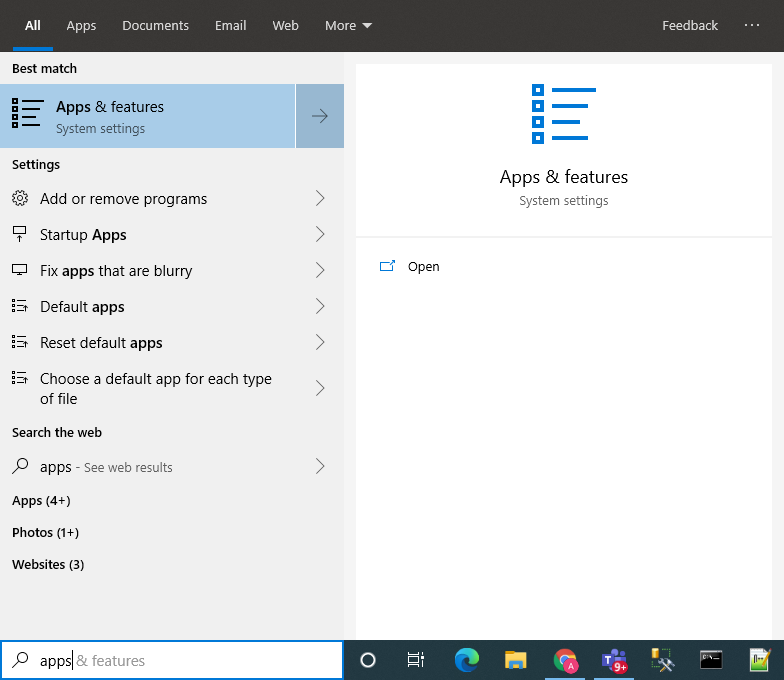Switch to the Email tab
The height and width of the screenshot is (680, 784).
[x=230, y=26]
